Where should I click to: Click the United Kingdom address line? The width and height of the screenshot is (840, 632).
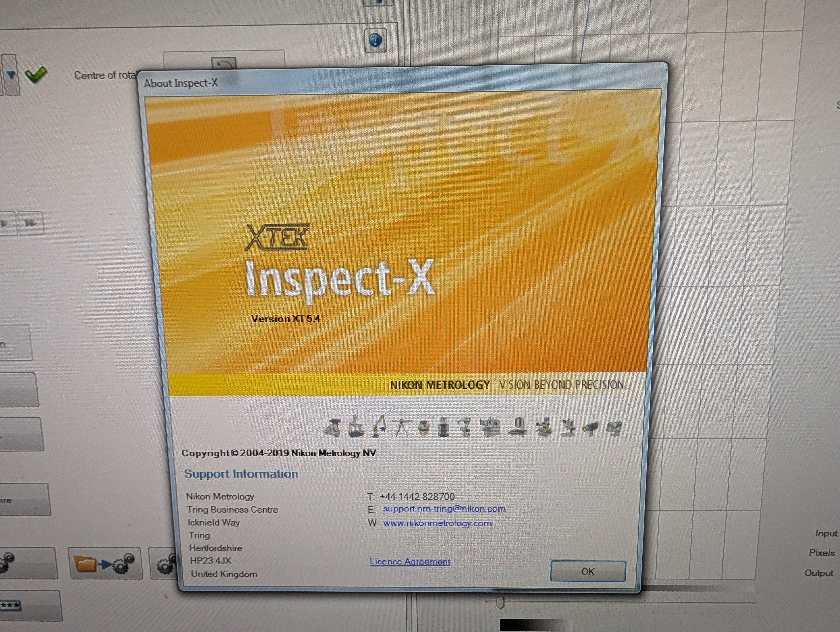[224, 574]
